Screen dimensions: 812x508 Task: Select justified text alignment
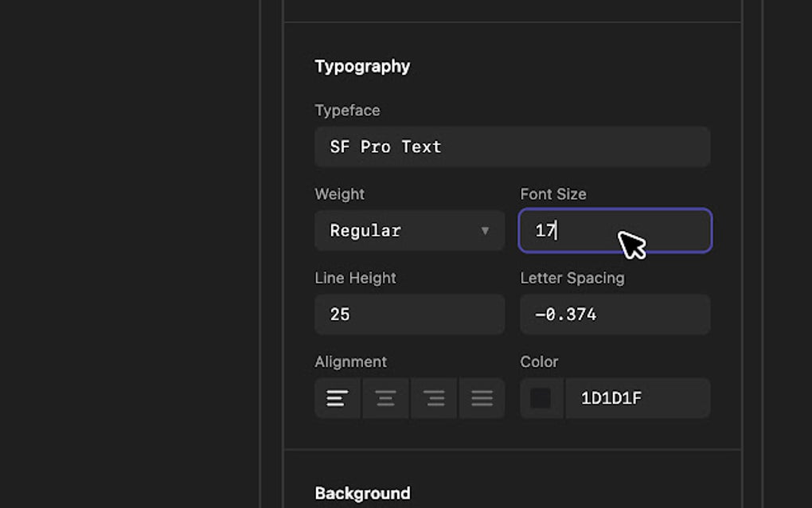point(482,398)
